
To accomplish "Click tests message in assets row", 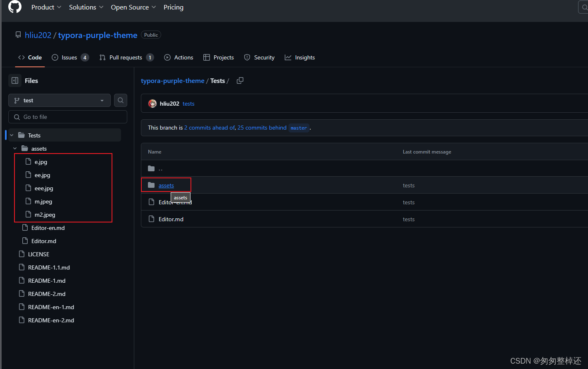I will pos(409,185).
